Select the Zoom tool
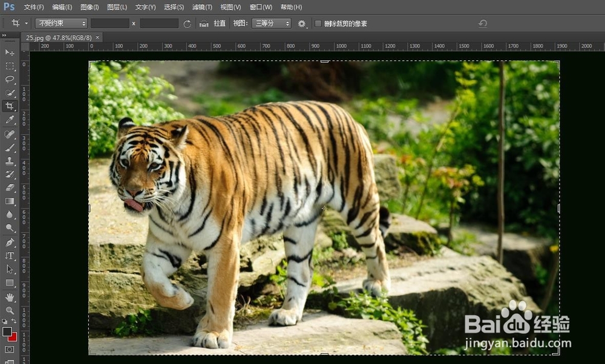605x364 pixels. (10, 310)
